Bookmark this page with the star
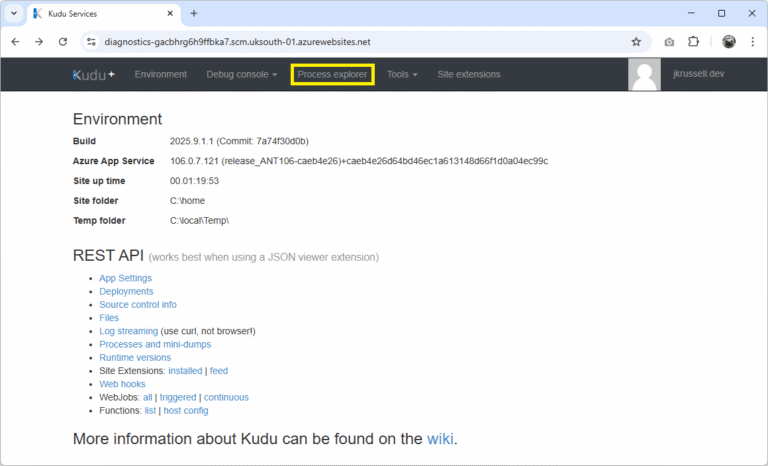This screenshot has height=466, width=768. tap(636, 42)
